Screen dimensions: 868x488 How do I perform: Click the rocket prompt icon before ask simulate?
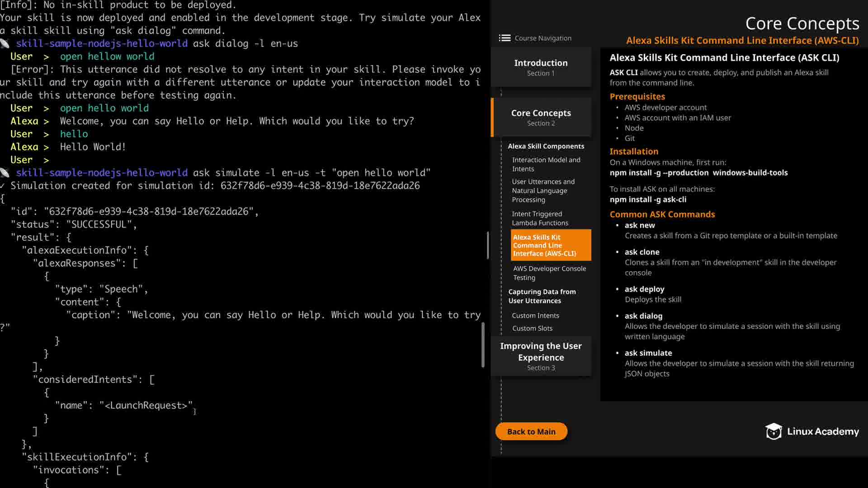[5, 173]
